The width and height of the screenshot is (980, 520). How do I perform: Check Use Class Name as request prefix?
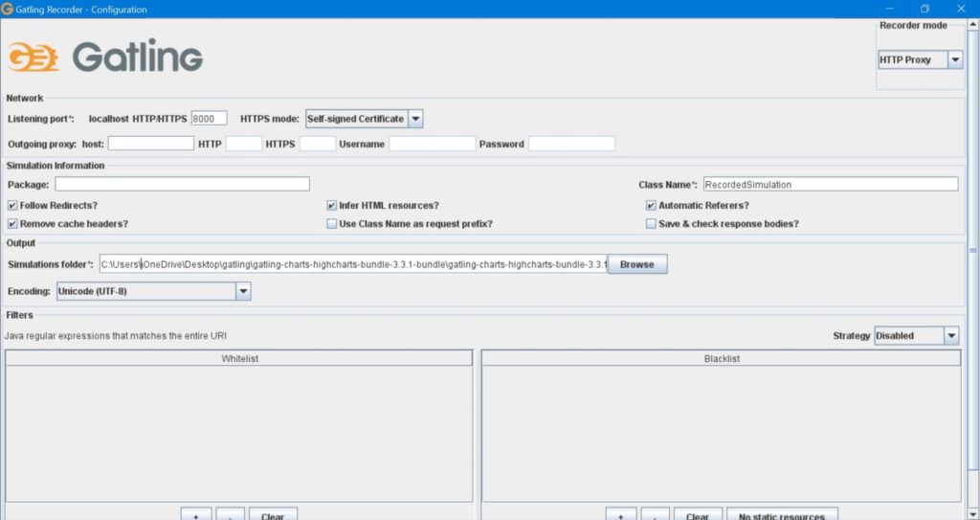pos(331,224)
